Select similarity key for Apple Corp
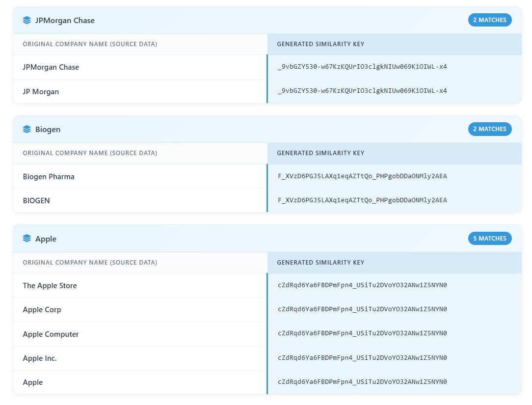Image resolution: width=532 pixels, height=405 pixels. click(x=362, y=309)
